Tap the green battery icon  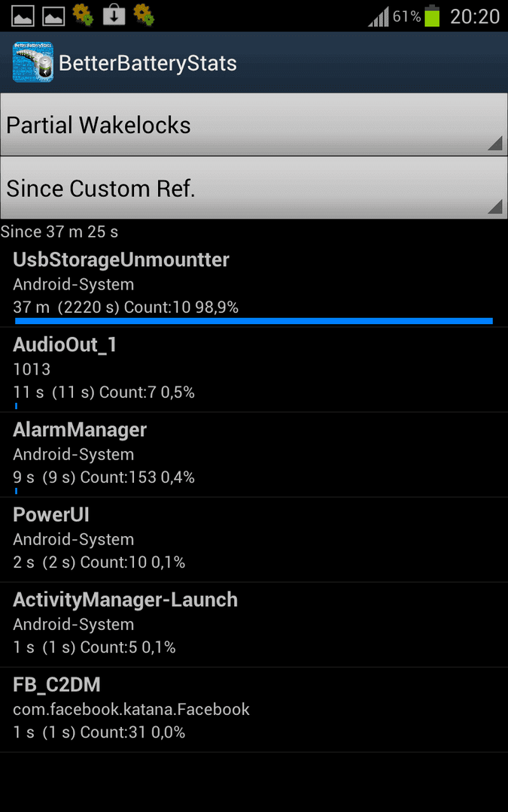pyautogui.click(x=432, y=16)
